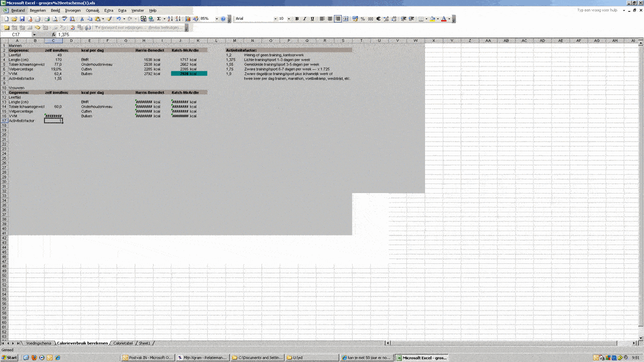
Task: Open the fill color arrow
Action: tap(437, 19)
